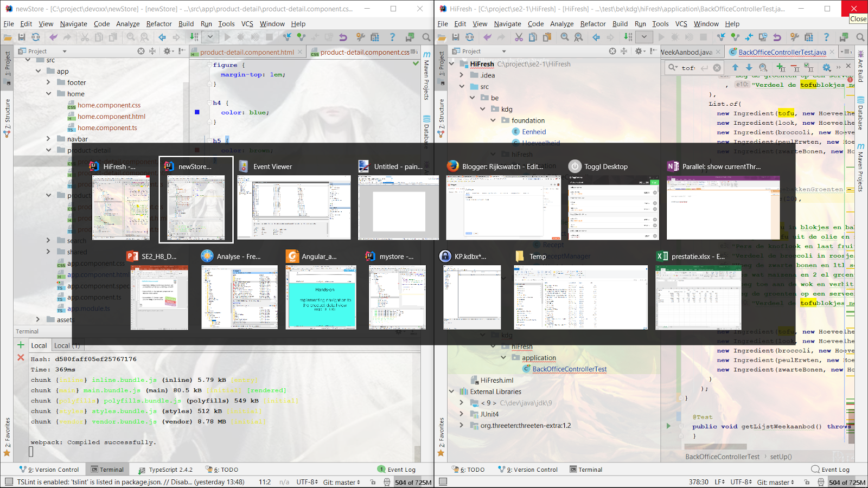Open the Refactor menu in HiFresh window
Viewport: 868px width, 488px height.
pos(593,24)
